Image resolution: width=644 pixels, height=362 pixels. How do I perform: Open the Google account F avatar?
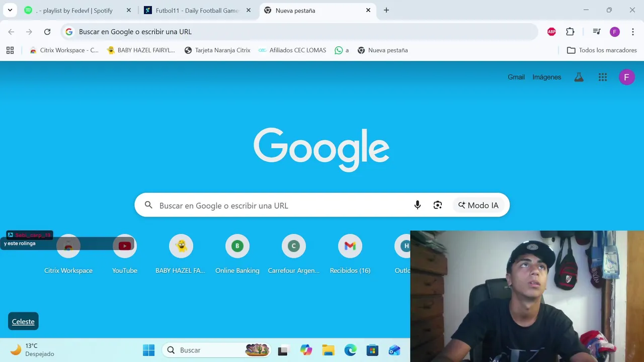click(626, 77)
